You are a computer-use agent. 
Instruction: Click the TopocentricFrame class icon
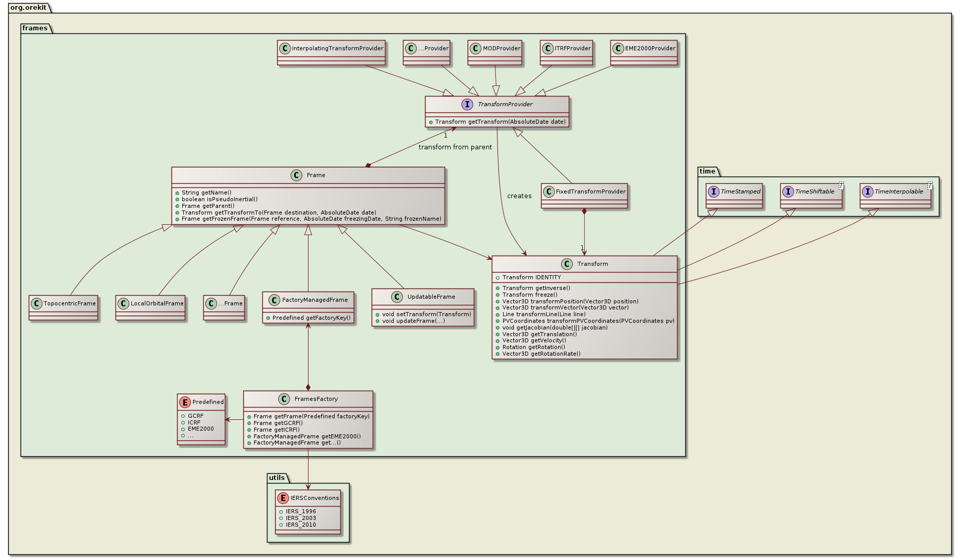point(36,303)
